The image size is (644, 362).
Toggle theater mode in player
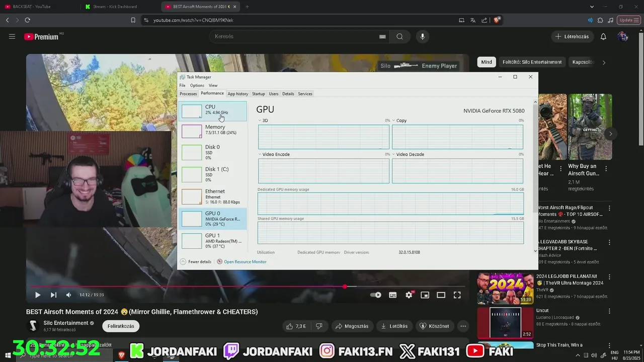click(x=441, y=295)
